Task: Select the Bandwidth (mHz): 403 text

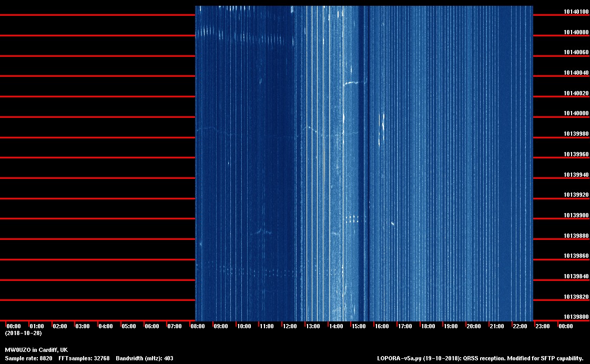Action: 145,358
